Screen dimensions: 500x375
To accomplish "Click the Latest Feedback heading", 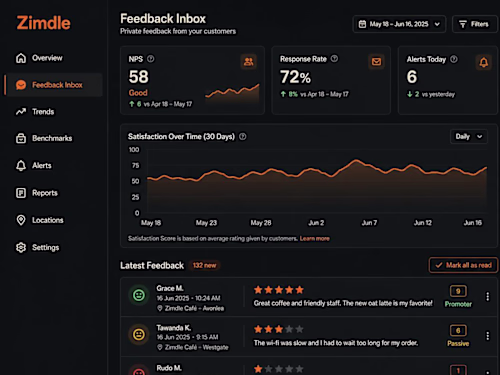I will 152,266.
